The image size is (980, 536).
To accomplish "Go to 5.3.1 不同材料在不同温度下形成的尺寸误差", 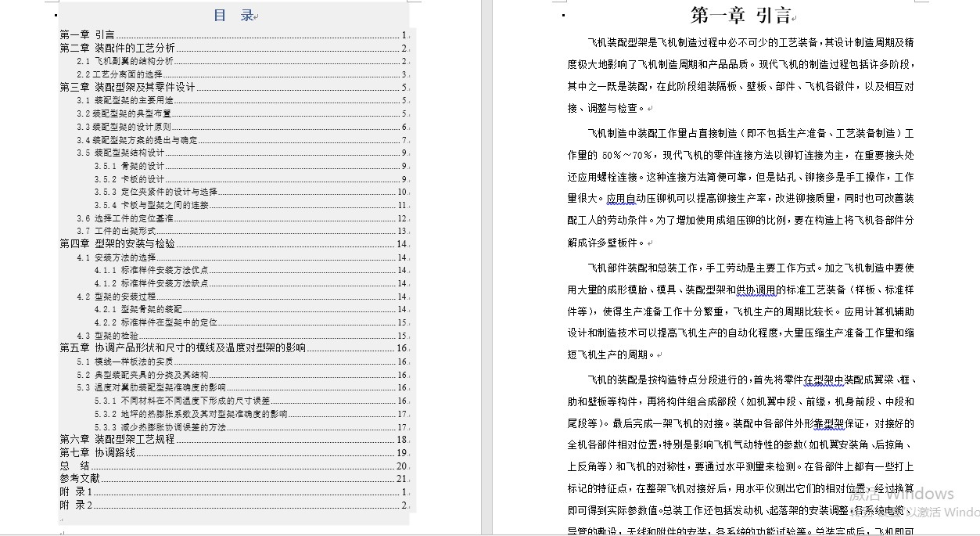I will pyautogui.click(x=251, y=401).
